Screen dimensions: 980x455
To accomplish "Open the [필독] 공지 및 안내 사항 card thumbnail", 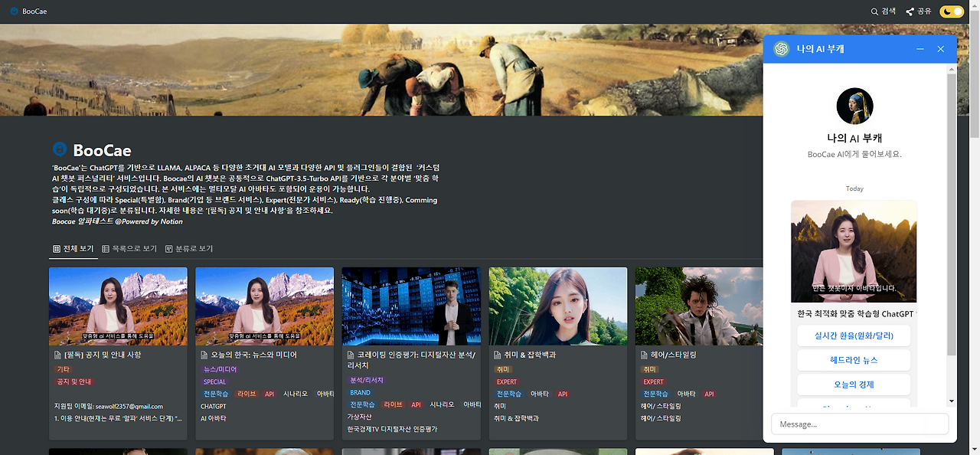I will (x=118, y=306).
